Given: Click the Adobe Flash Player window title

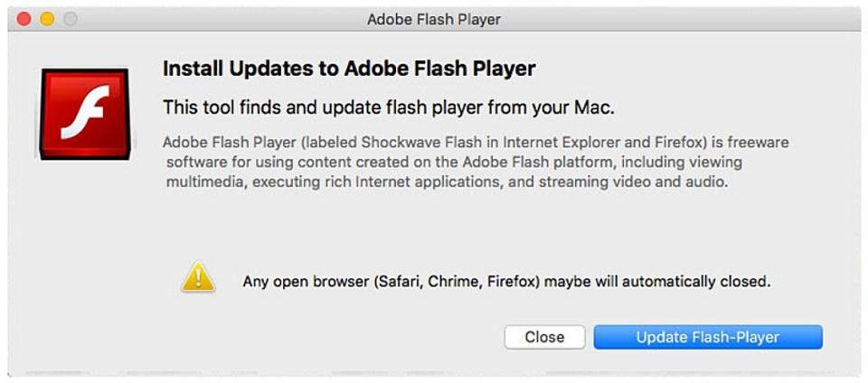Looking at the screenshot, I should (433, 19).
